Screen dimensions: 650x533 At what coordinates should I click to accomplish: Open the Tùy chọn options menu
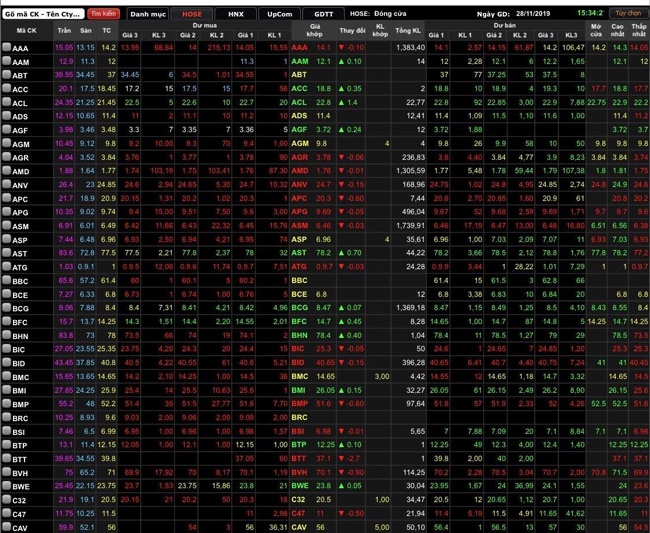627,14
